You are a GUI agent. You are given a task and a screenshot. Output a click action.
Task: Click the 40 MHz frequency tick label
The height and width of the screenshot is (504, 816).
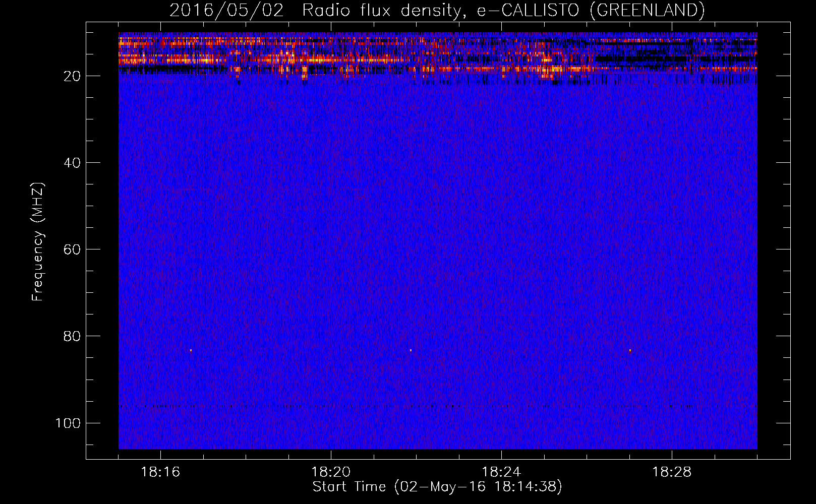[72, 163]
